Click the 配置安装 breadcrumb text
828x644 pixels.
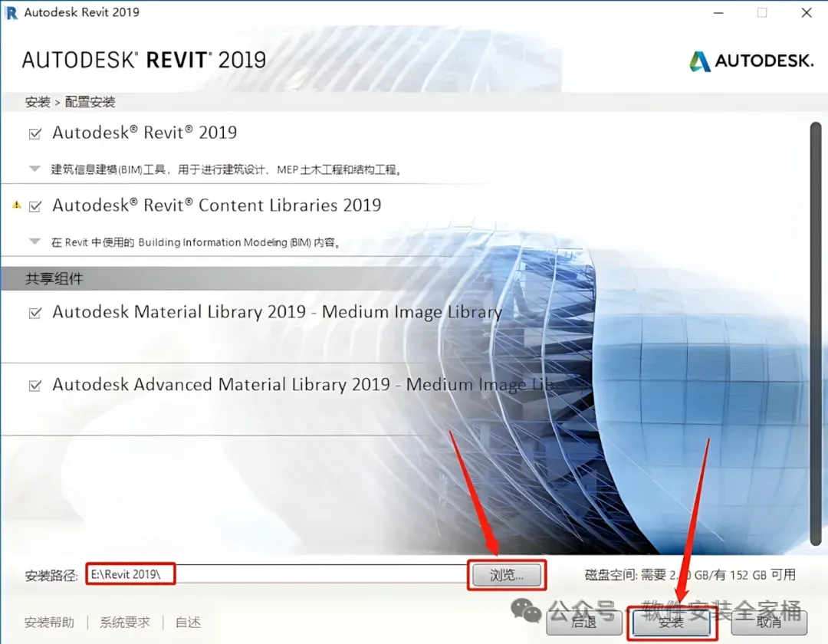[x=90, y=102]
